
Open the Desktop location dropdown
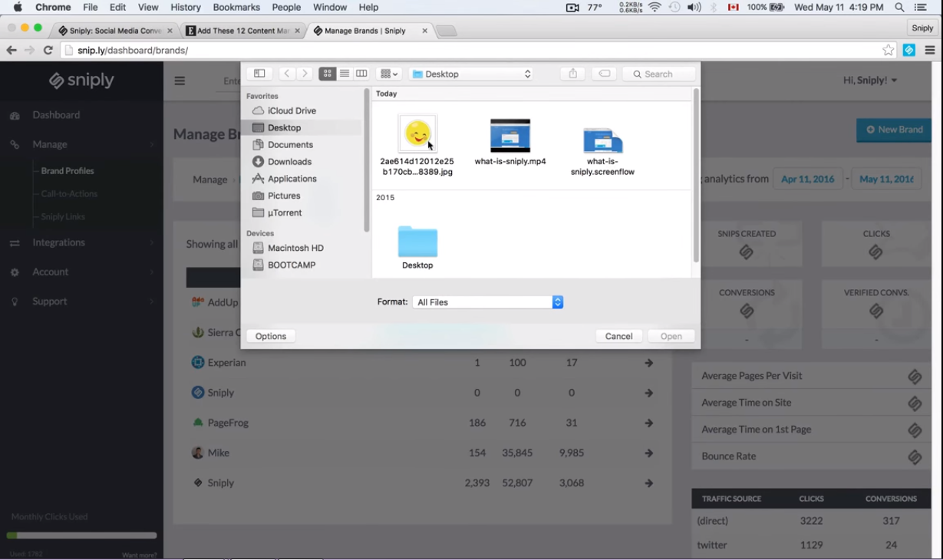470,74
